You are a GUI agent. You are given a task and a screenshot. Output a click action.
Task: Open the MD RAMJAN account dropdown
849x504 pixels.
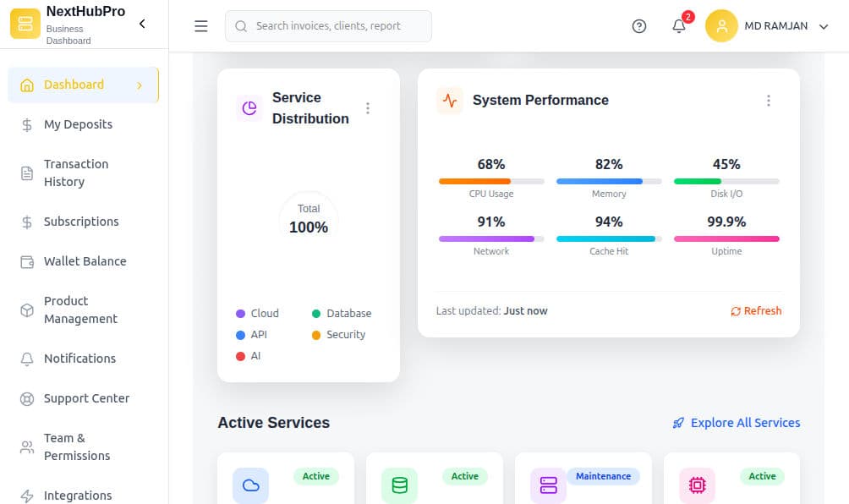pos(772,25)
